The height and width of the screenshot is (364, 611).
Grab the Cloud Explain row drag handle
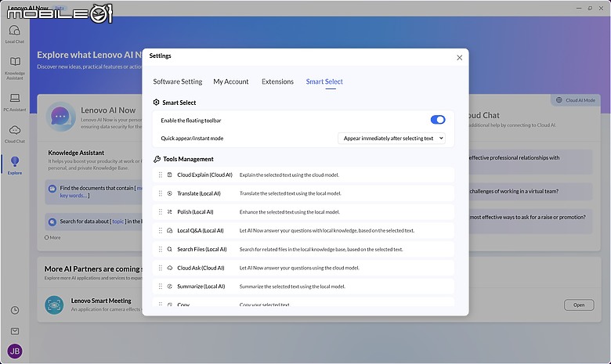point(160,175)
